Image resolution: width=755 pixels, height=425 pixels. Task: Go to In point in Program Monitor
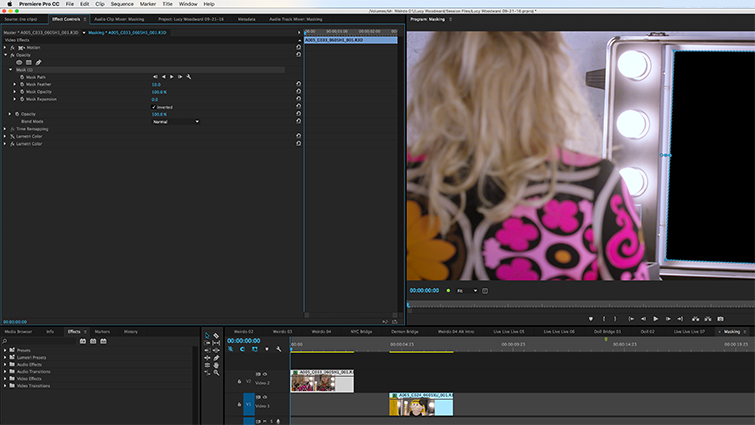tap(631, 319)
